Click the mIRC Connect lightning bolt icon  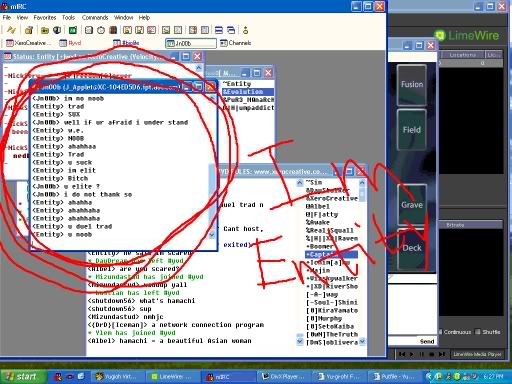pos(11,30)
